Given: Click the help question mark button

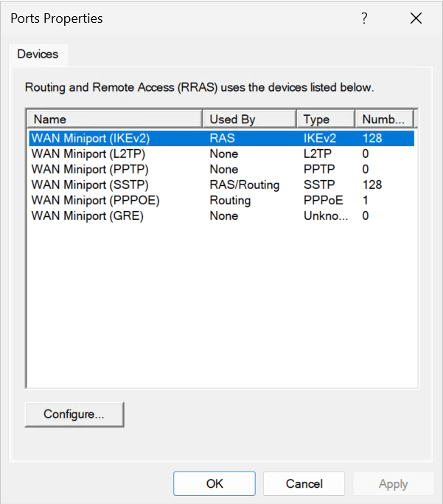Looking at the screenshot, I should [x=364, y=19].
